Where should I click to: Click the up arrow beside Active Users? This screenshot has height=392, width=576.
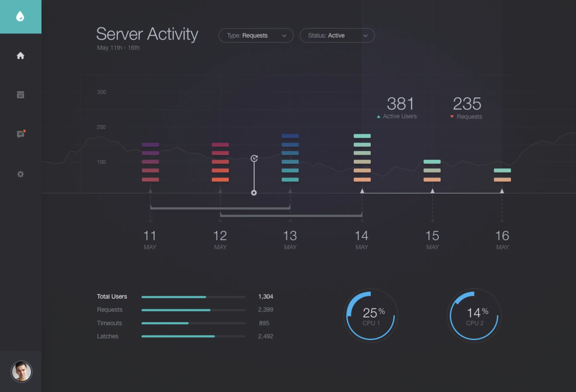click(x=378, y=117)
